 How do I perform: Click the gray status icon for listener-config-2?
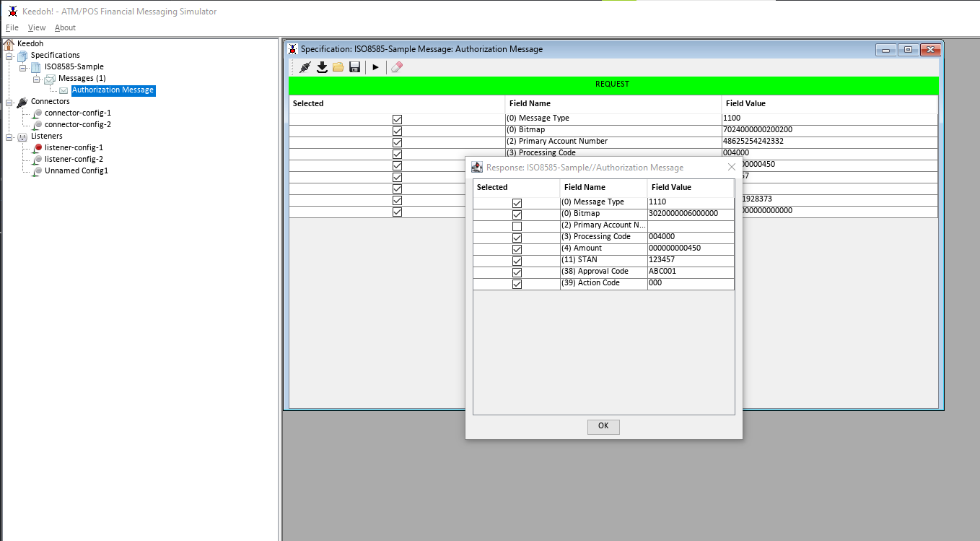pos(38,159)
